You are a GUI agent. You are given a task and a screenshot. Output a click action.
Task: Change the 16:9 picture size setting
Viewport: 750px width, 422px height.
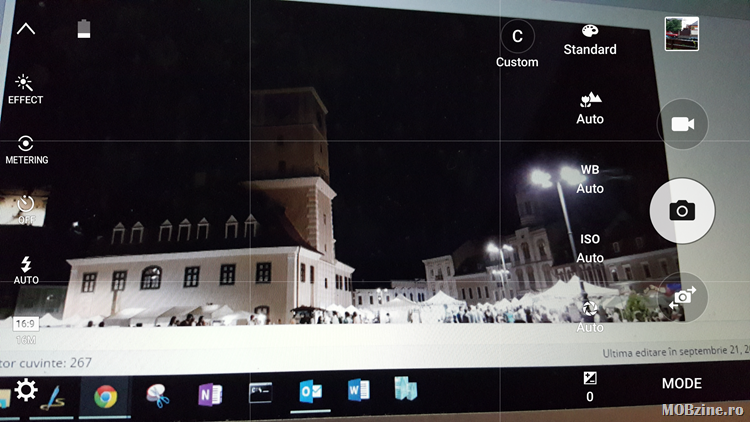point(26,329)
